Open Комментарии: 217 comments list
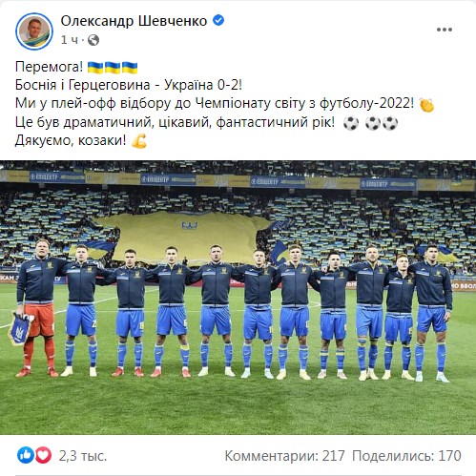This screenshot has width=476, height=476. point(284,456)
